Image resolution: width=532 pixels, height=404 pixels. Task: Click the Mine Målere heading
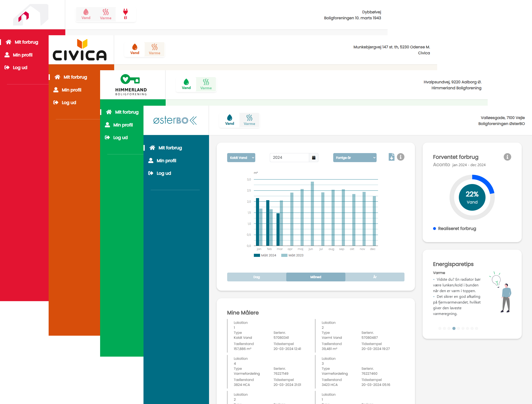point(243,313)
